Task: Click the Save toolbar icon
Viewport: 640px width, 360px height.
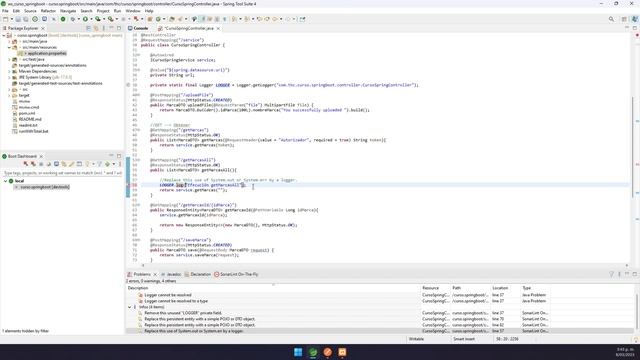Action: pos(18,19)
